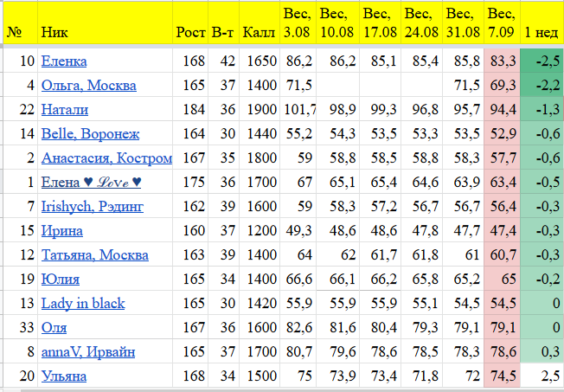Select the dark green -2,5 cell
The width and height of the screenshot is (564, 392).
point(542,61)
